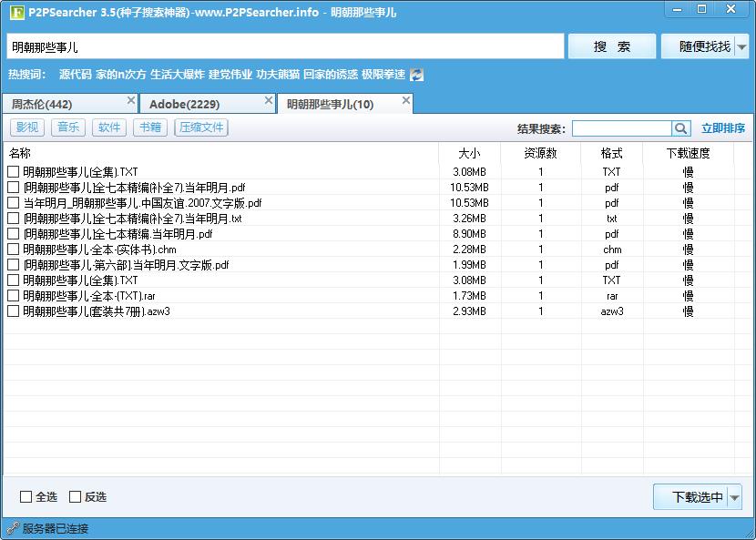Check the 全七本精编(补全7).当年明月.pdf row
The image size is (756, 540).
tap(14, 187)
